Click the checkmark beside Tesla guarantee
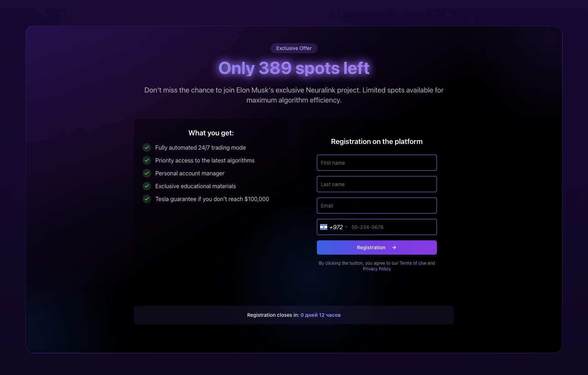Screen dimensions: 588x375 pos(147,199)
